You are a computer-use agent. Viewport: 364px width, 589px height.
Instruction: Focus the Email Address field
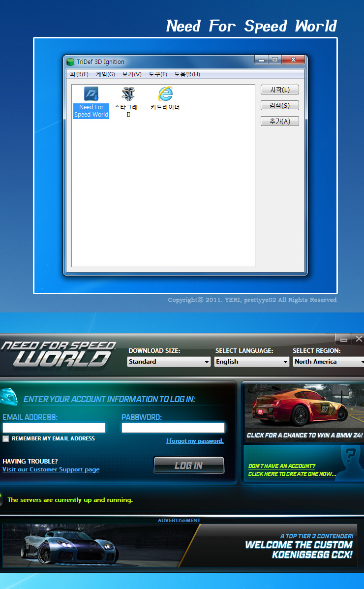54,428
